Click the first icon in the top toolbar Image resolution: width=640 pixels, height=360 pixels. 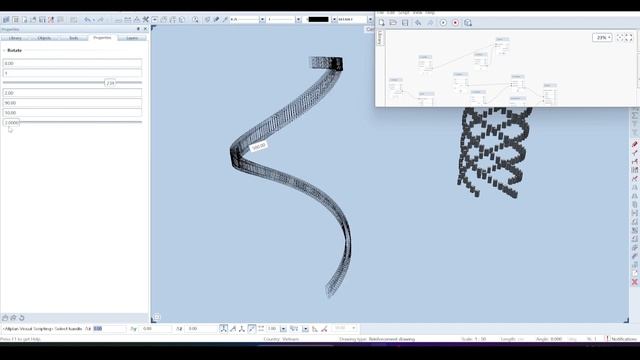6,20
